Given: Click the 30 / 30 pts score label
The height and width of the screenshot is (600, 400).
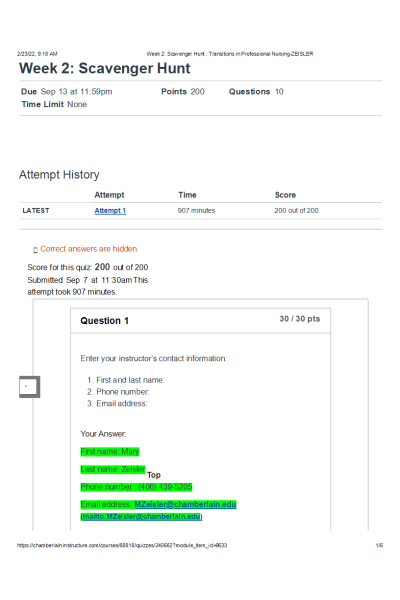Looking at the screenshot, I should click(300, 319).
